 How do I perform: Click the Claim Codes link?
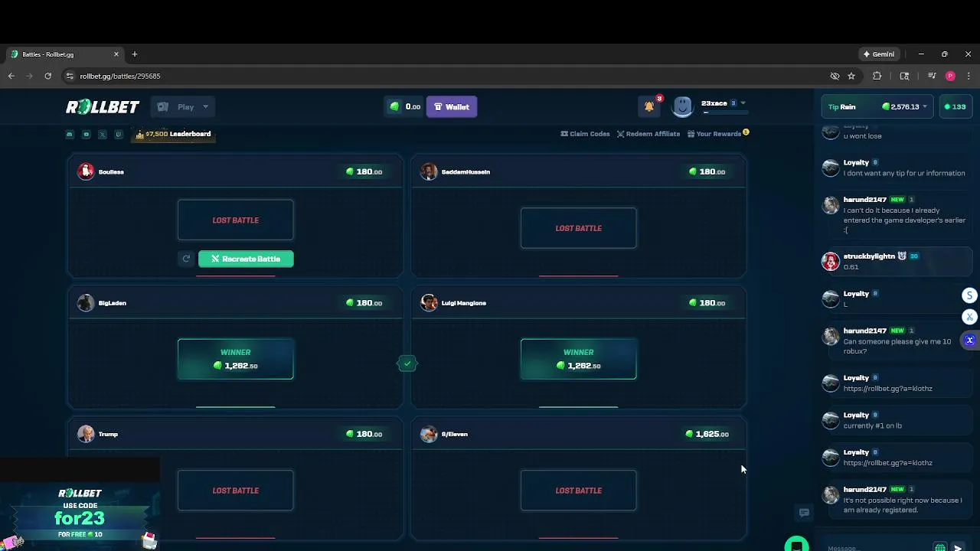(x=585, y=134)
